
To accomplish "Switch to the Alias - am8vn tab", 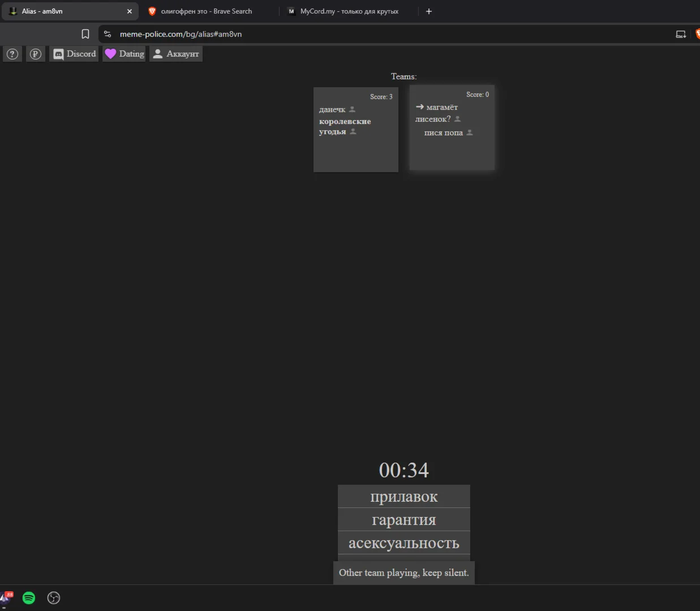I will tap(70, 11).
